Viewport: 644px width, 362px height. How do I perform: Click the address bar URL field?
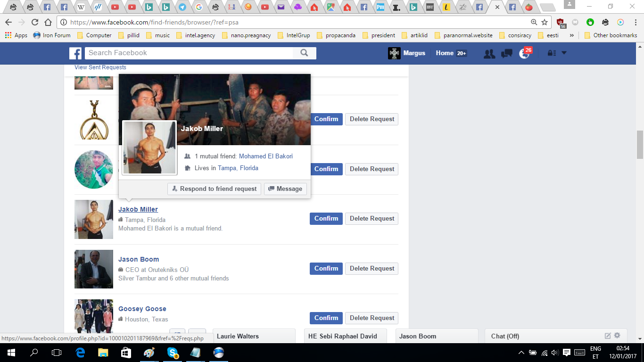point(297,22)
